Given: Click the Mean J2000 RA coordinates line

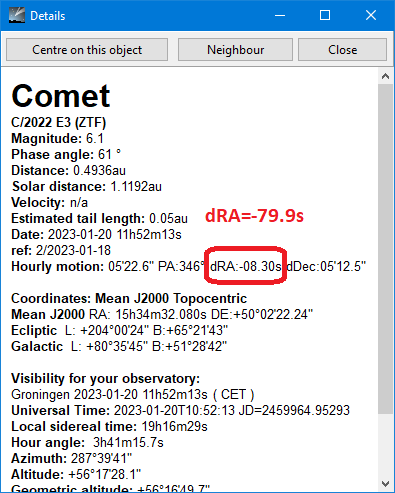Looking at the screenshot, I should tap(162, 314).
